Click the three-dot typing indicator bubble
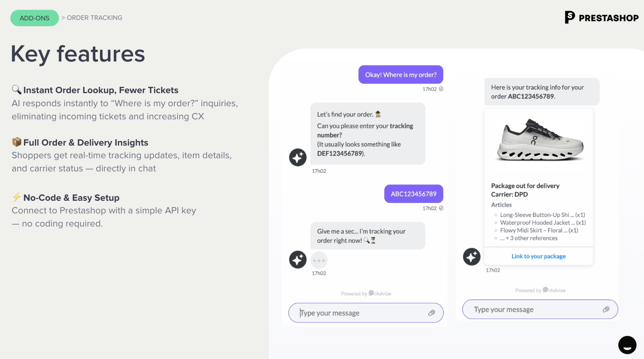 (x=319, y=260)
